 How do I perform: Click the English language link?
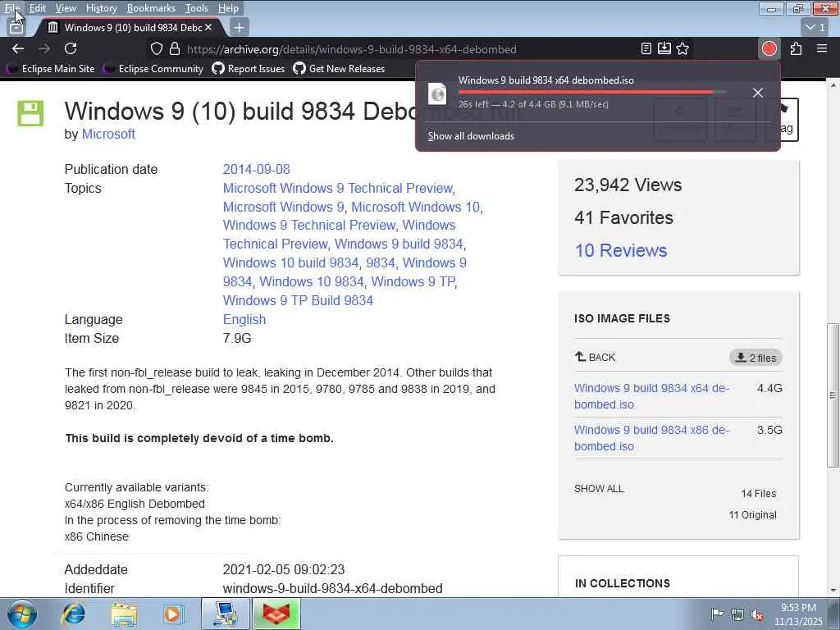(x=244, y=319)
